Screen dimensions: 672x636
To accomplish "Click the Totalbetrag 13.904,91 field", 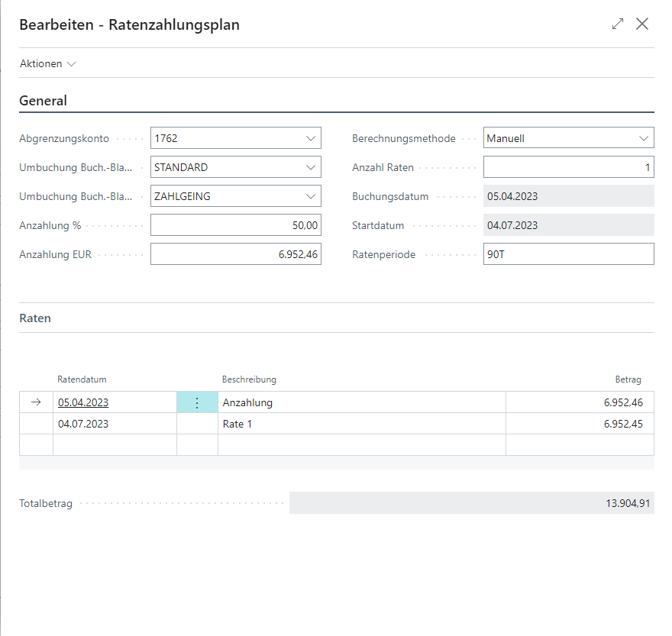I will pyautogui.click(x=472, y=502).
